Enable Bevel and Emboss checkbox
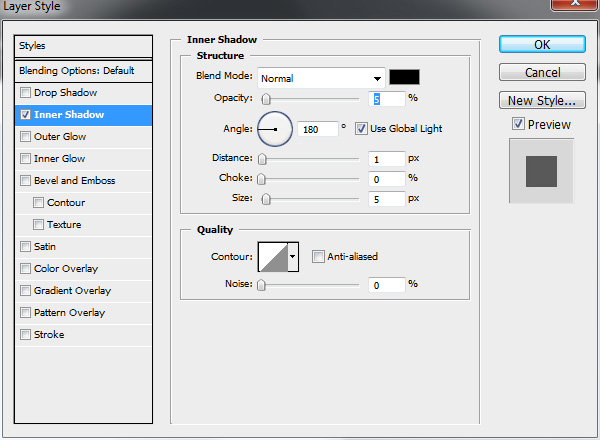600x440 pixels. click(26, 181)
